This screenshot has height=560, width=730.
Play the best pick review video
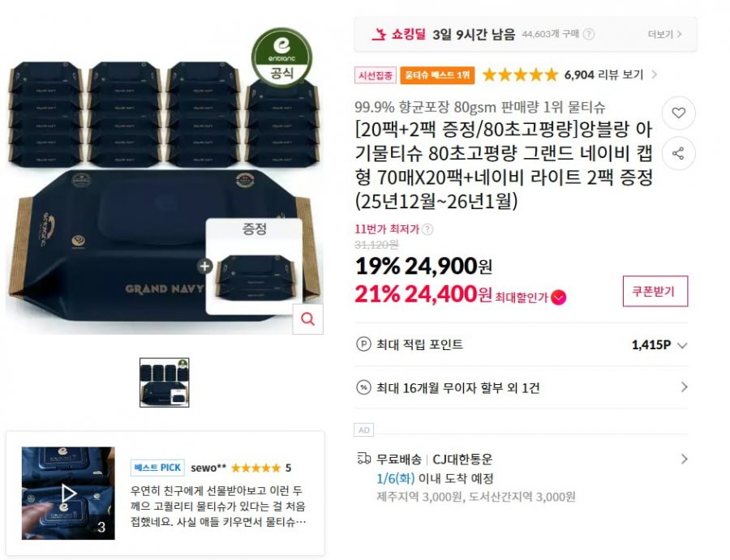pos(68,493)
